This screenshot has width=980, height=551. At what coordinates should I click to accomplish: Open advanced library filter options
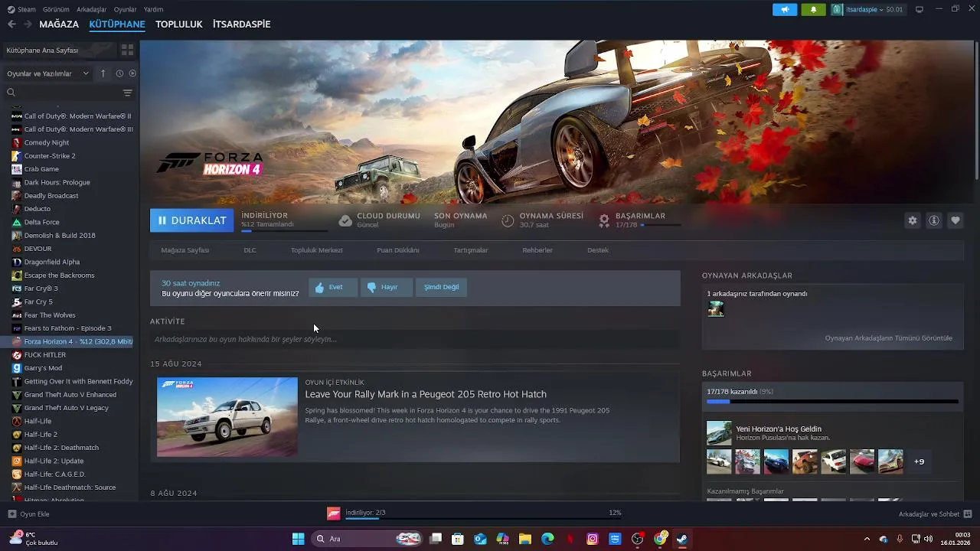coord(127,93)
